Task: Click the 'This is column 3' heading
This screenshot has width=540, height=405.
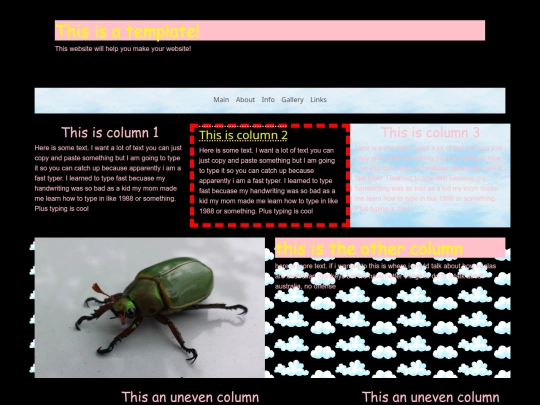Action: (430, 132)
